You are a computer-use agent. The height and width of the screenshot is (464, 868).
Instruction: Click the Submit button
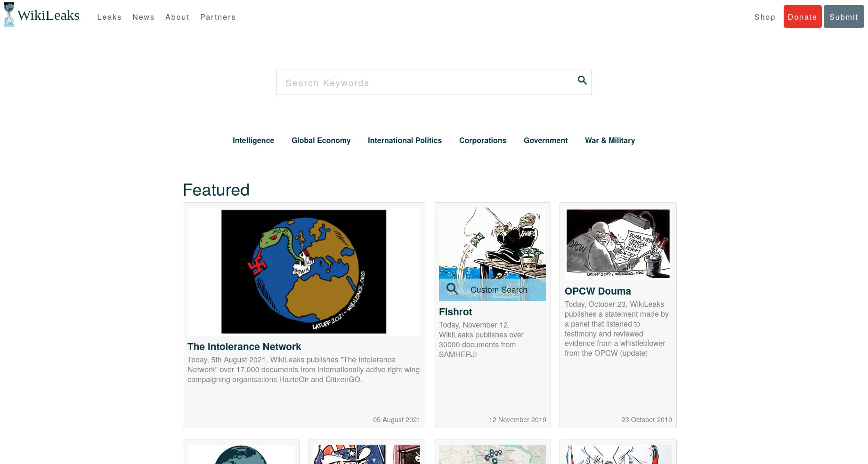(844, 16)
